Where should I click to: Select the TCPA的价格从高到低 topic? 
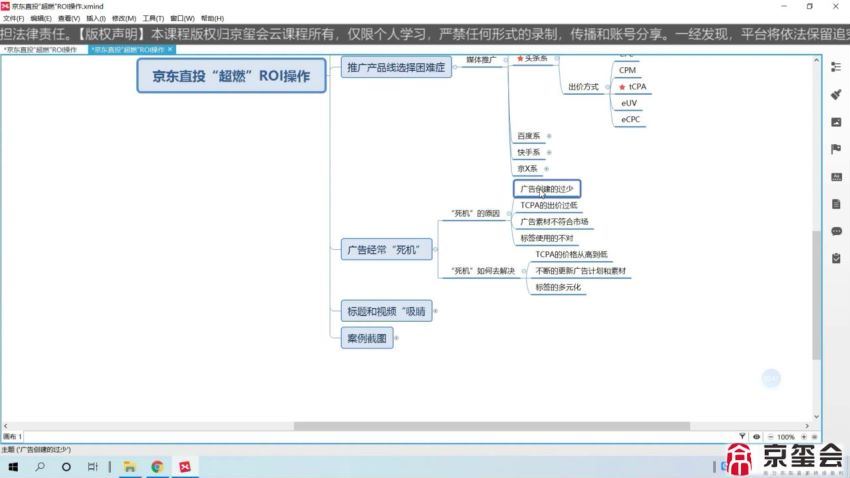point(571,254)
